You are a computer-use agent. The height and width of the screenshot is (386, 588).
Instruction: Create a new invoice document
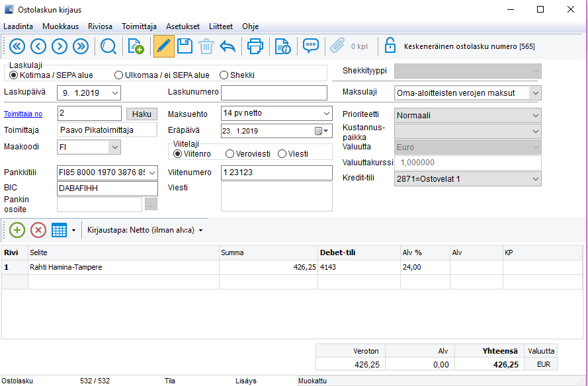136,46
